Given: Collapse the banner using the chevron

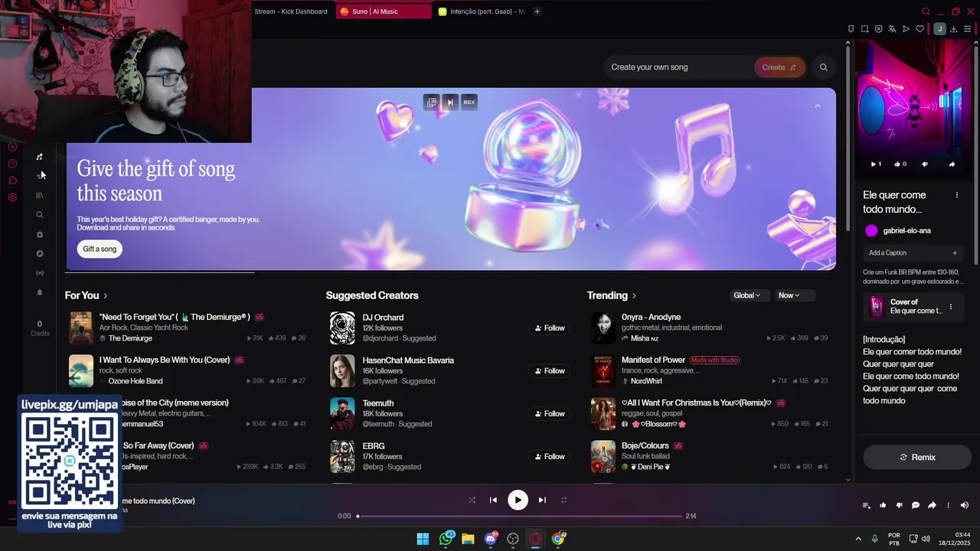Looking at the screenshot, I should click(817, 106).
